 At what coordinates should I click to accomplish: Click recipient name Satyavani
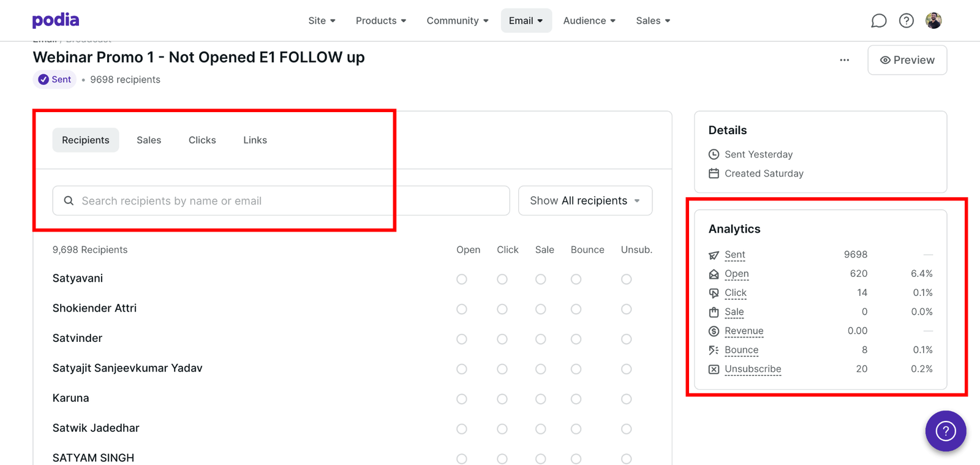pos(78,278)
